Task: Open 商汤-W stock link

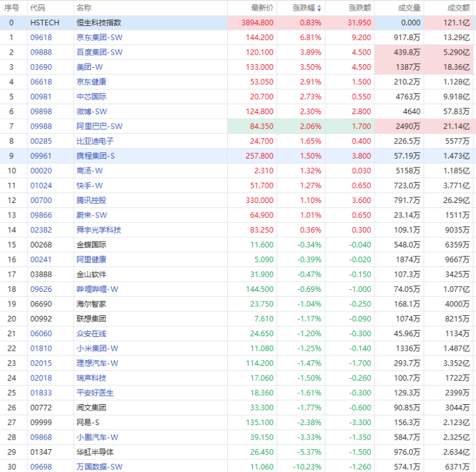Action: pyautogui.click(x=89, y=171)
